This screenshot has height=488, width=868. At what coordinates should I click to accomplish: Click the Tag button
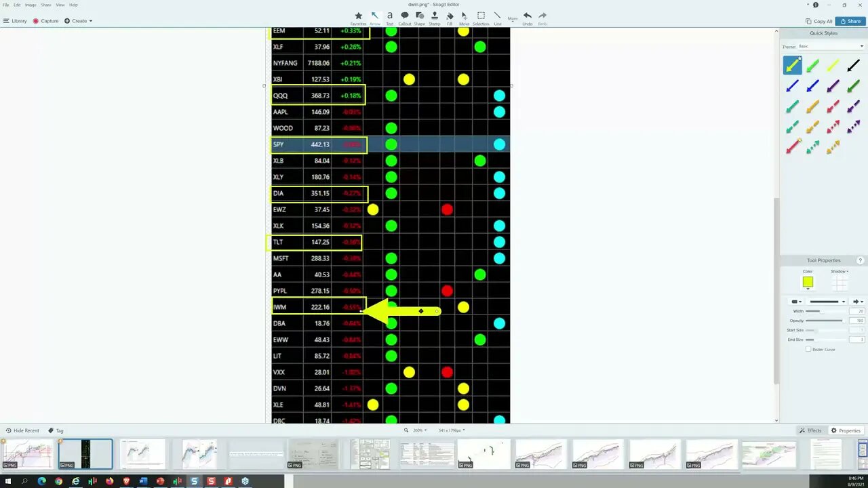(x=56, y=430)
